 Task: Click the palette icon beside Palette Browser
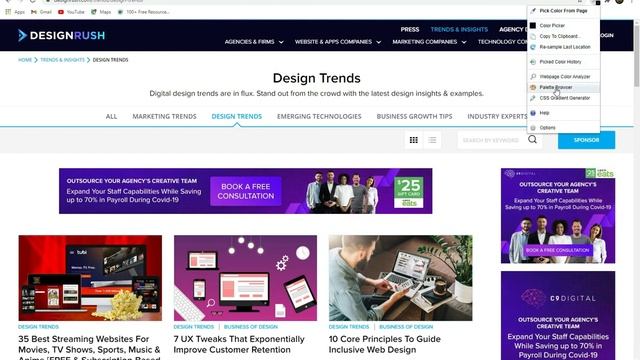pyautogui.click(x=533, y=87)
